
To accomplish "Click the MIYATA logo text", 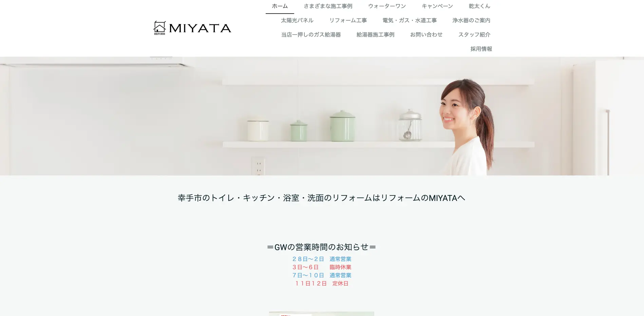I will [x=200, y=28].
